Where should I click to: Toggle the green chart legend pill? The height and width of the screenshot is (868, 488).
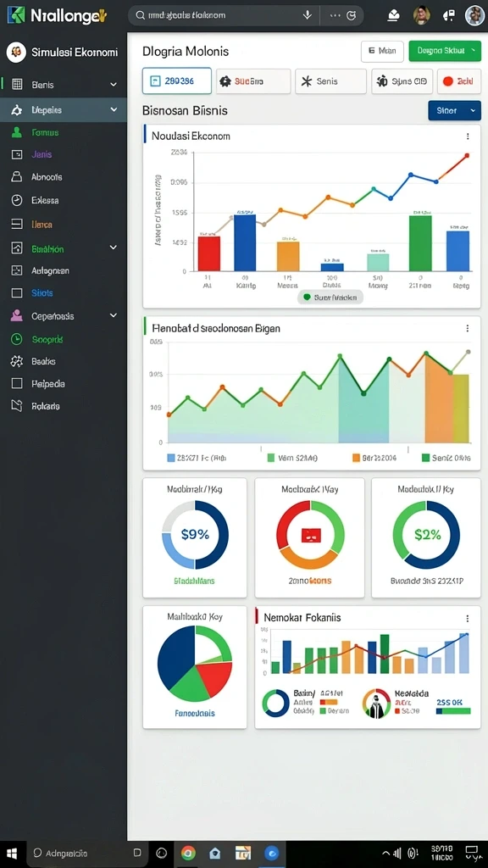tap(330, 298)
